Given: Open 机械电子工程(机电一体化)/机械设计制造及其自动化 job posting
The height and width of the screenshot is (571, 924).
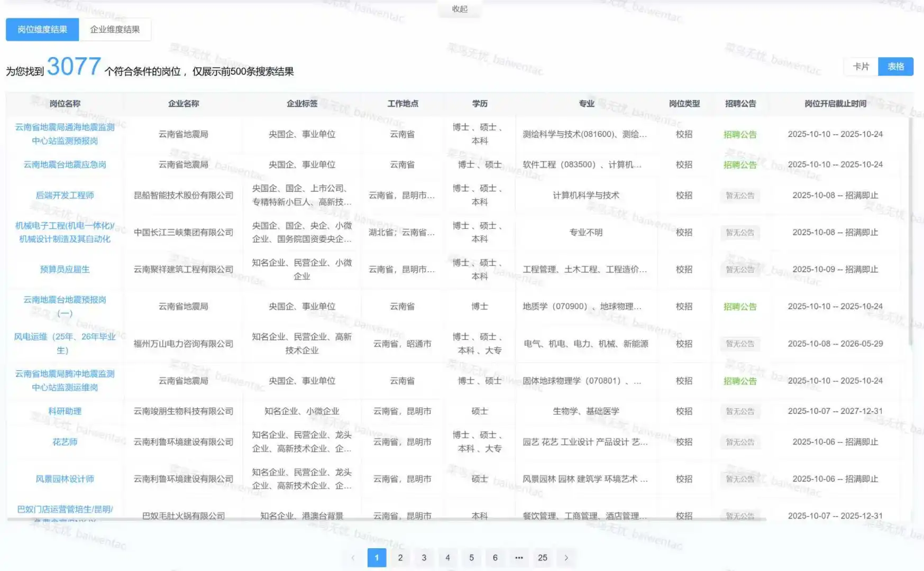Looking at the screenshot, I should 65,233.
